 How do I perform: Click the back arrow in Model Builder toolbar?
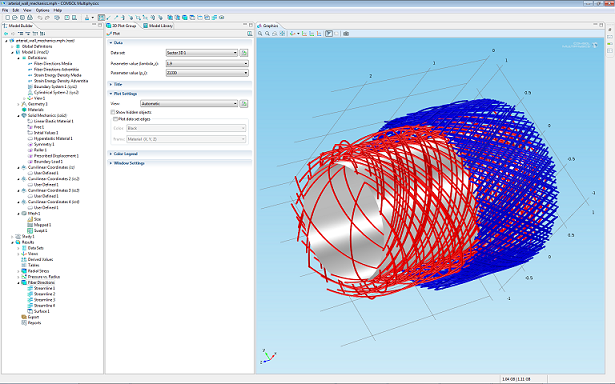pos(5,34)
